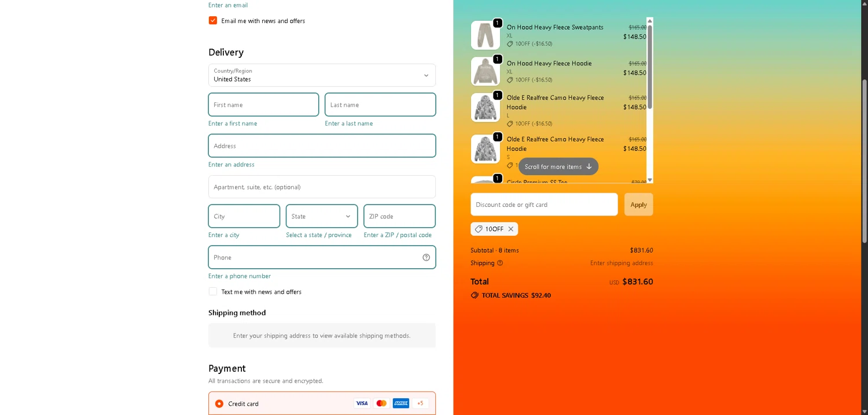Click the Sweatpants quantity badge
This screenshot has height=415, width=868.
click(x=497, y=23)
